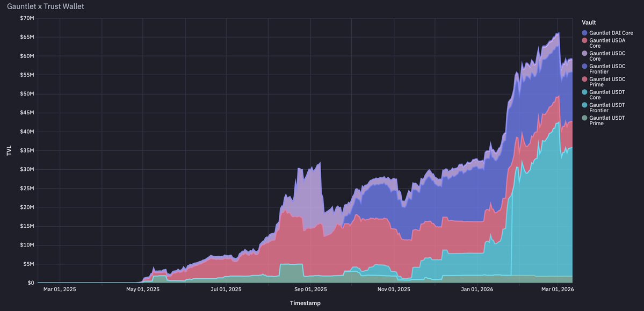The width and height of the screenshot is (644, 311).
Task: Click the $10M y-axis label
Action: click(x=27, y=245)
